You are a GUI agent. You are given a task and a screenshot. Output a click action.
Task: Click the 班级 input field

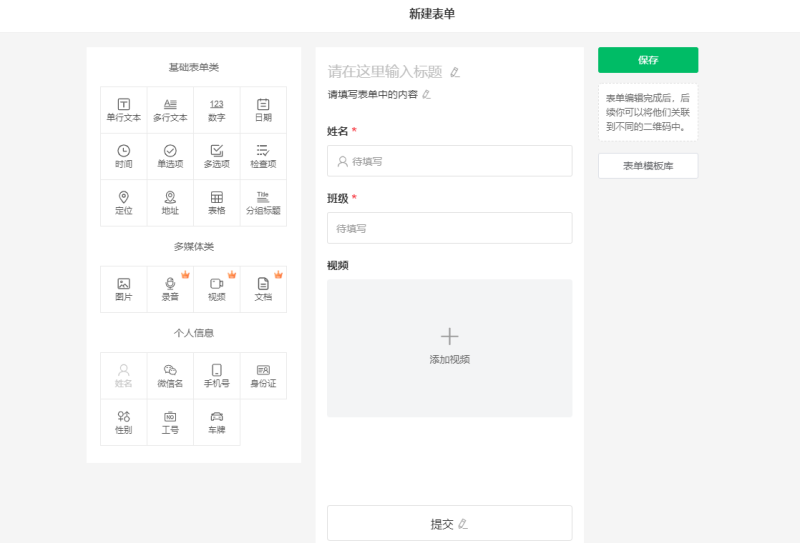(x=449, y=228)
